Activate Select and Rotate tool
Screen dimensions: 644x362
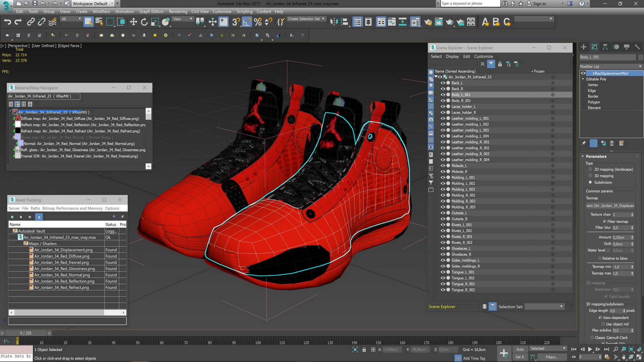144,22
